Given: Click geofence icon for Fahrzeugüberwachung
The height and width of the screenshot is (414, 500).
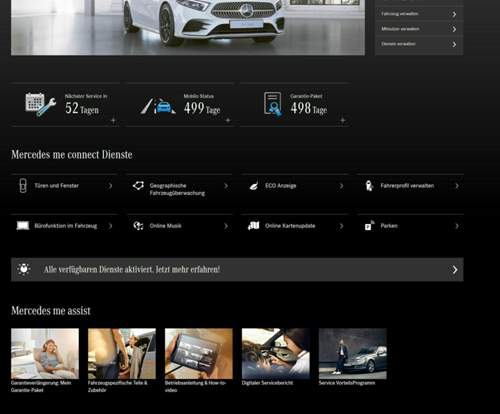Looking at the screenshot, I should point(138,186).
